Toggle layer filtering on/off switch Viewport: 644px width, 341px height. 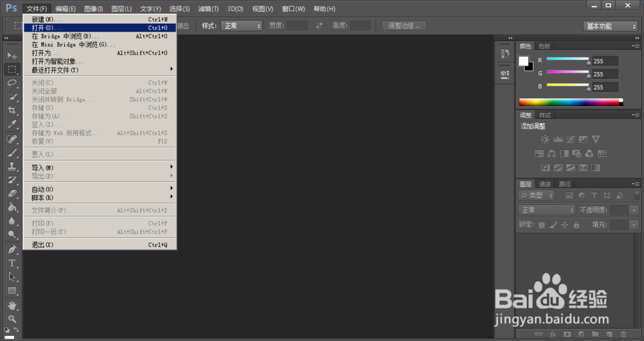(636, 196)
